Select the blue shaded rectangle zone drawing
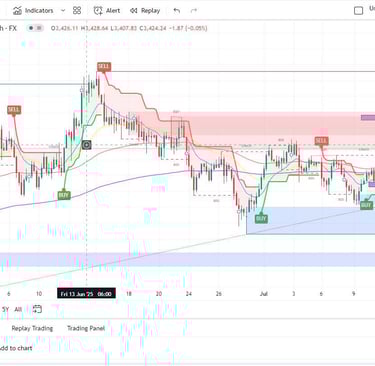The width and height of the screenshot is (375, 366). (311, 221)
